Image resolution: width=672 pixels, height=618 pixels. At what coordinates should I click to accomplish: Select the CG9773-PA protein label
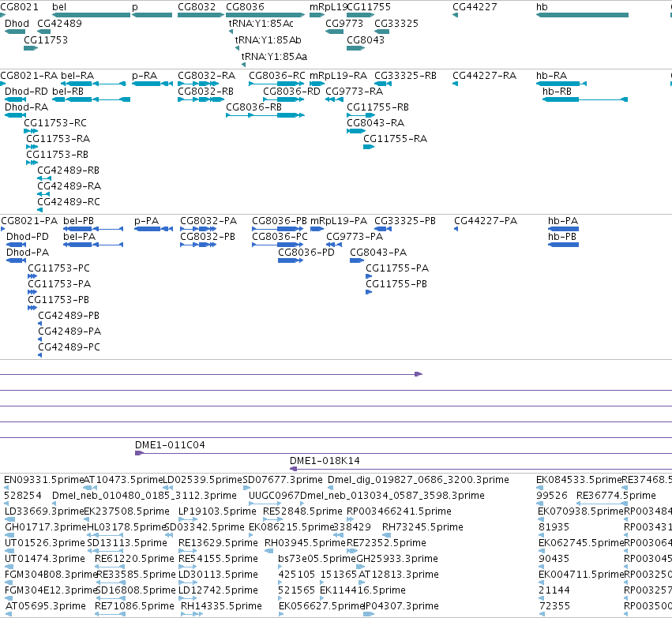(355, 237)
